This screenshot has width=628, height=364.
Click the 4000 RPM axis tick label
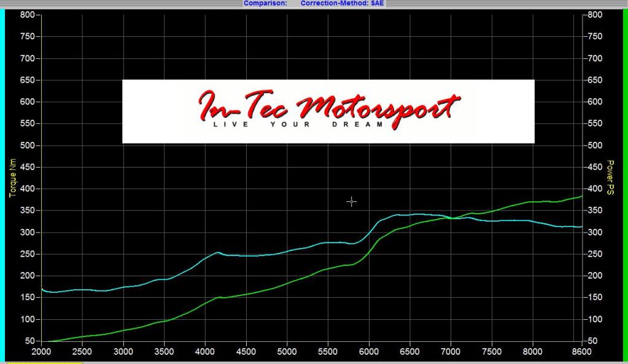(205, 352)
